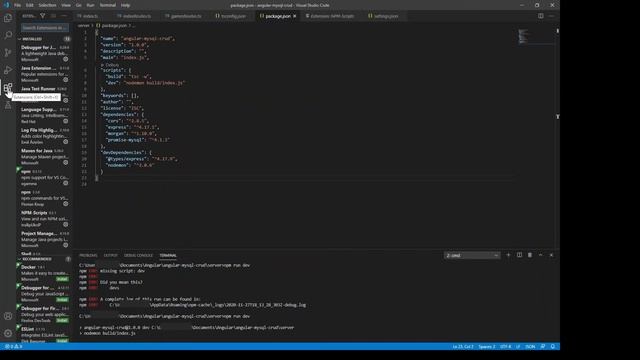Open the terminal selector dropdown 2: cmd

point(472,256)
